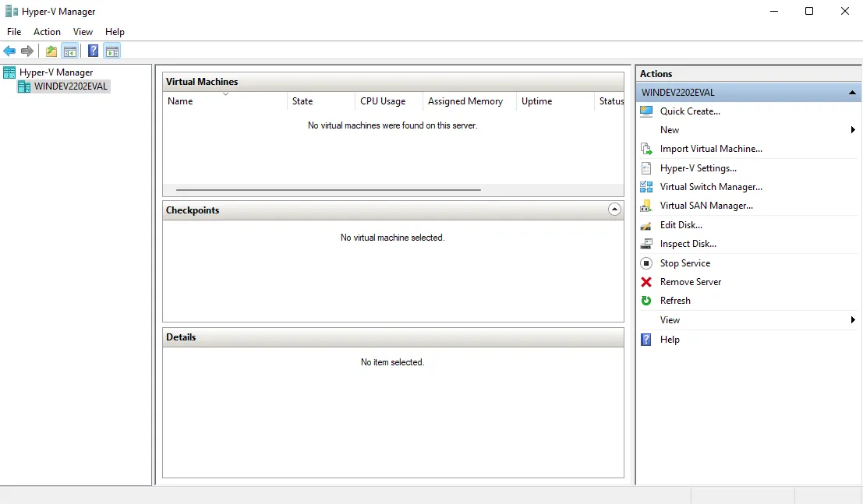Open the Action menu in menu bar

47,32
